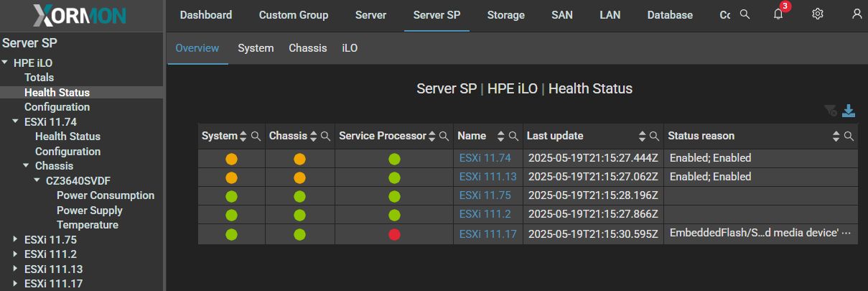Switch to the System tab

pos(256,48)
